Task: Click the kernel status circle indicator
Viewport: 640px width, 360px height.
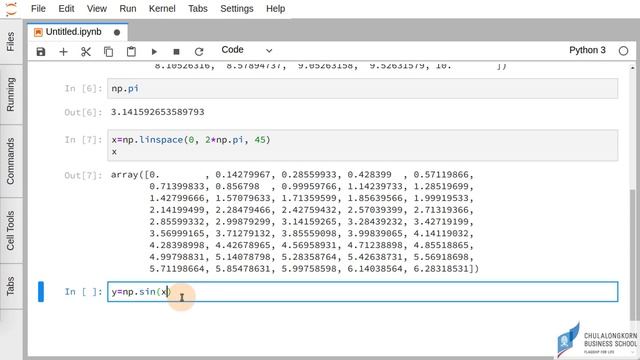Action: coord(623,51)
